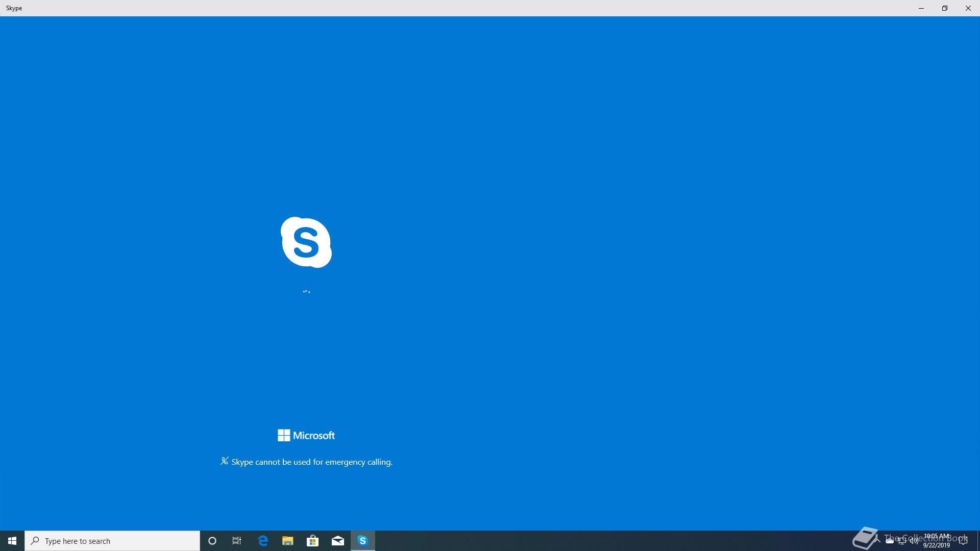980x551 pixels.
Task: Click the Show desktop sliver
Action: [x=978, y=541]
